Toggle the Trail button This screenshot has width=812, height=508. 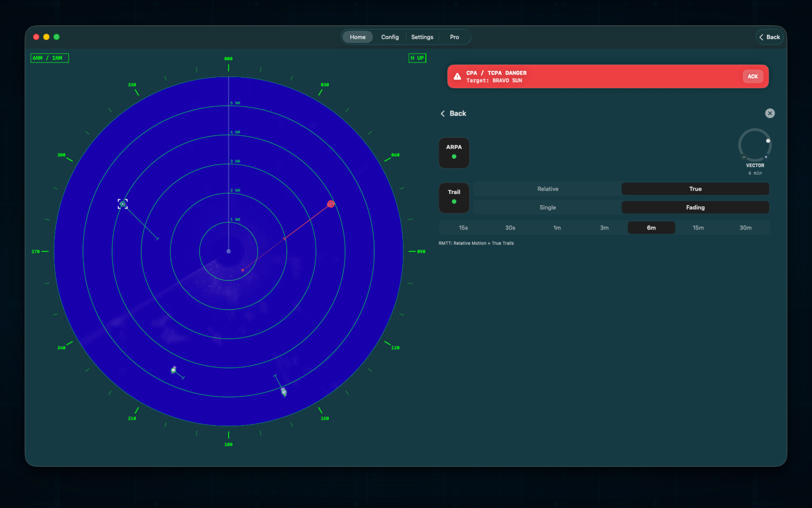coord(454,198)
